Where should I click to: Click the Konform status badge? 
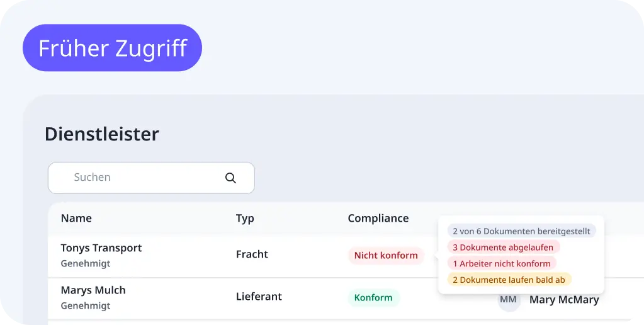[373, 298]
